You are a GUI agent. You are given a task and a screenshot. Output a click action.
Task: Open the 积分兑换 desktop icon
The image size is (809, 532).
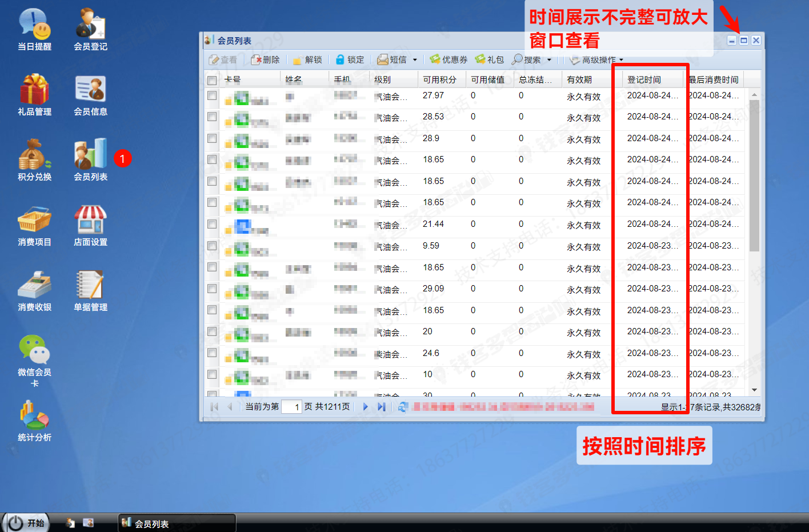(34, 160)
